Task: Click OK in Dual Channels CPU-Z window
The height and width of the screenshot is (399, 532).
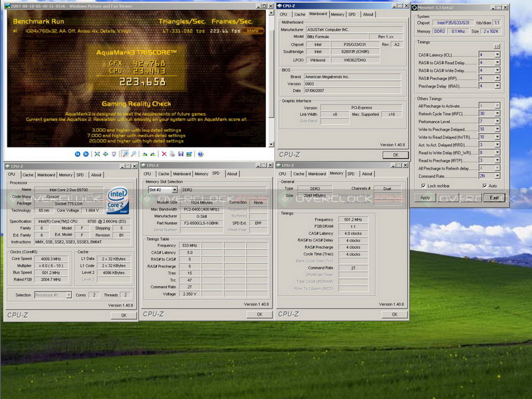Action: click(394, 314)
